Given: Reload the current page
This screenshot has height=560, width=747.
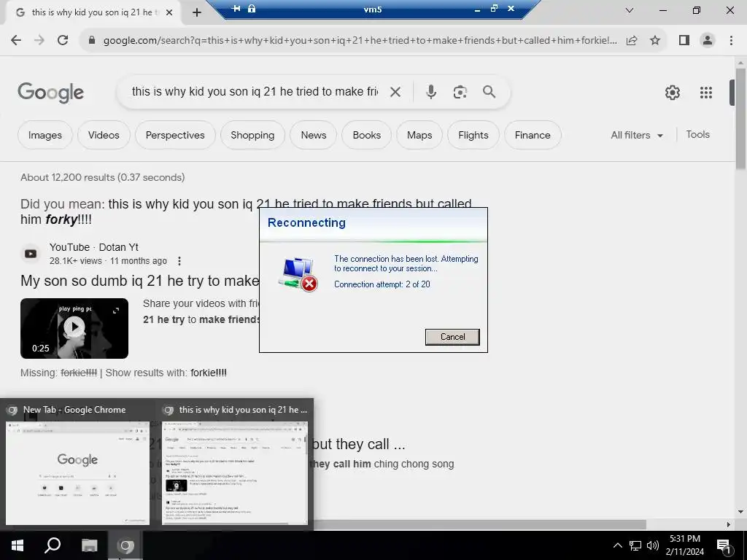Looking at the screenshot, I should [x=63, y=41].
